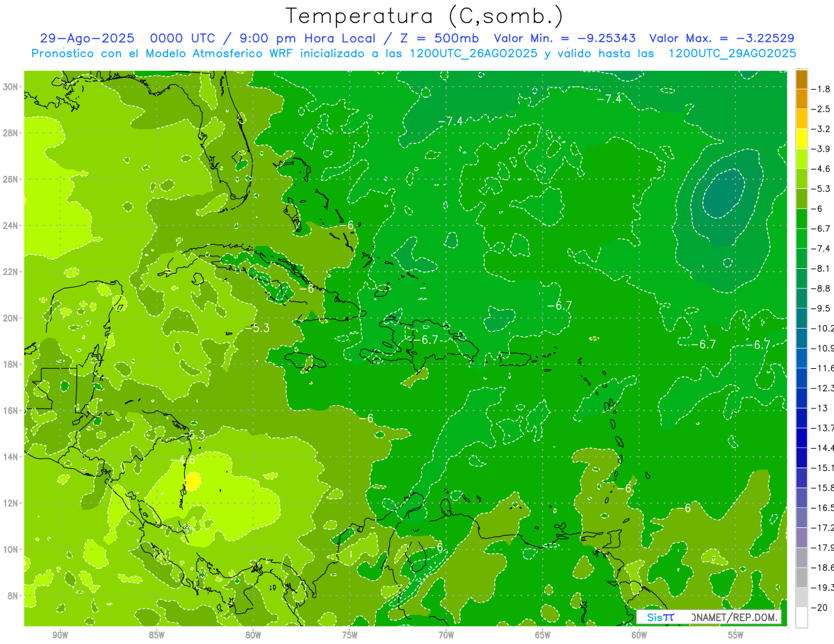The width and height of the screenshot is (834, 644).
Task: Click the '22N' latitude axis label
Action: 11,272
